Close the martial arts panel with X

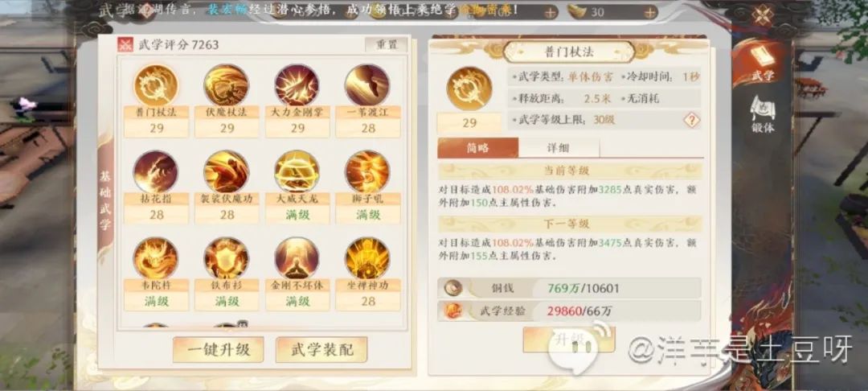[764, 15]
